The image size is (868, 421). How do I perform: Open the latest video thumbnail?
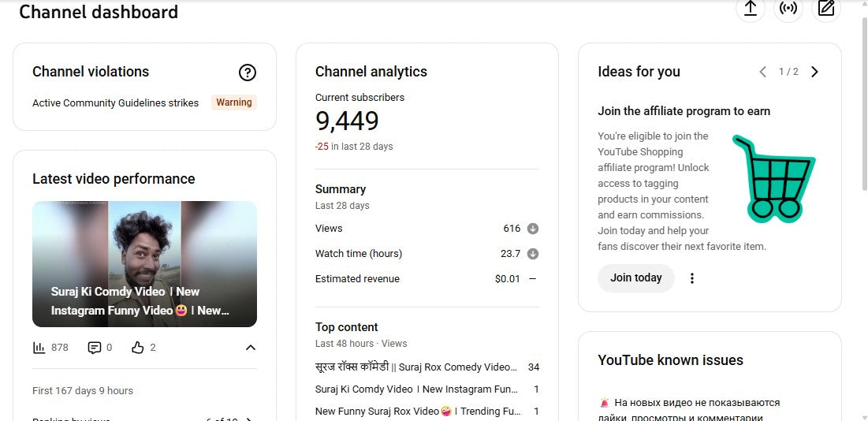click(x=144, y=264)
